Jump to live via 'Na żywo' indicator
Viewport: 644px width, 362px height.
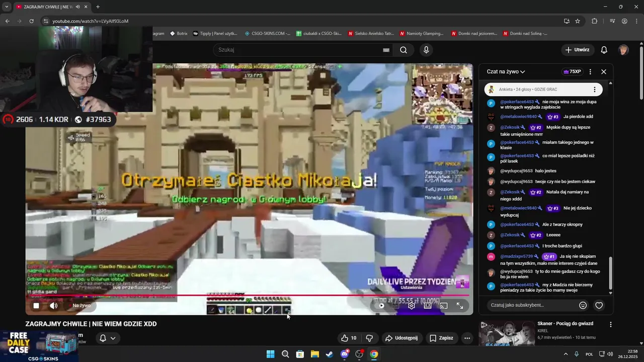coord(82,306)
